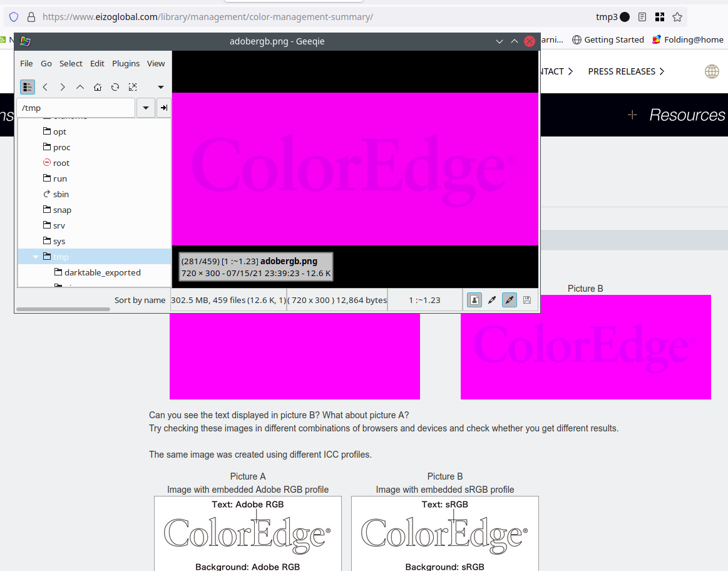Go forward with Geeqie's right arrow
Image resolution: width=728 pixels, height=571 pixels.
point(63,87)
